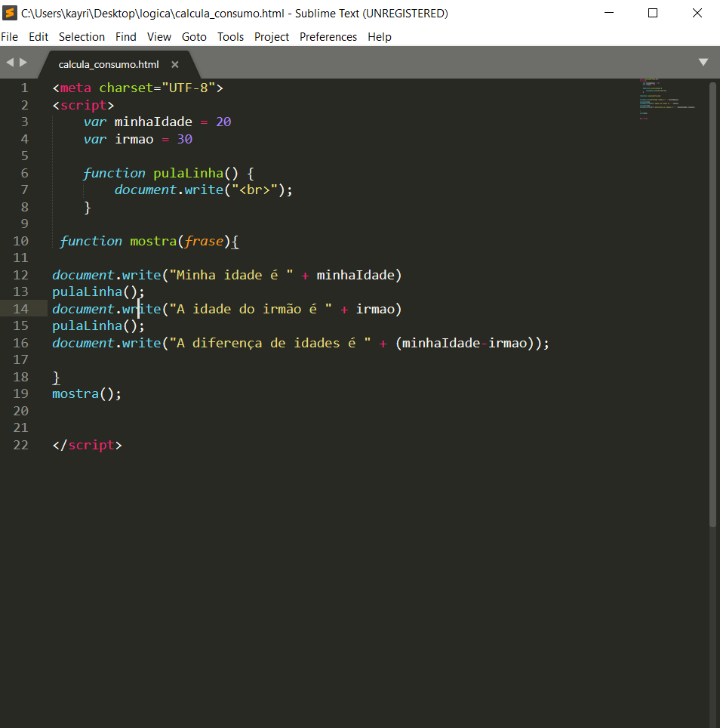Open the Project menu

pos(272,37)
